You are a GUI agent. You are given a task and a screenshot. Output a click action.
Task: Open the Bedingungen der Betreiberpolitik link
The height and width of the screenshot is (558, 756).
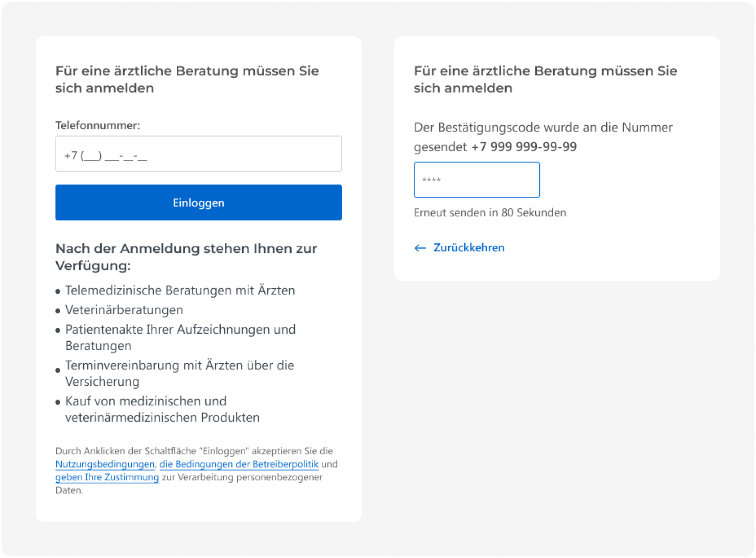[x=239, y=464]
